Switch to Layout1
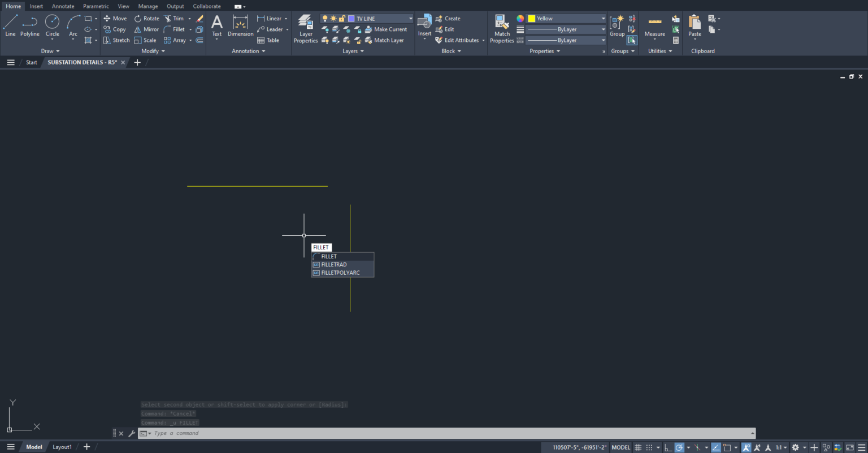 [62, 447]
